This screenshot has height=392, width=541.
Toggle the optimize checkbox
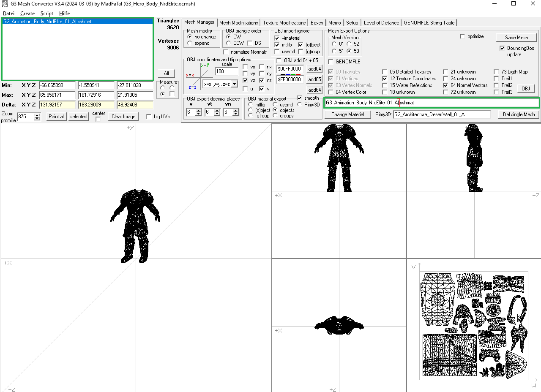[x=462, y=36]
